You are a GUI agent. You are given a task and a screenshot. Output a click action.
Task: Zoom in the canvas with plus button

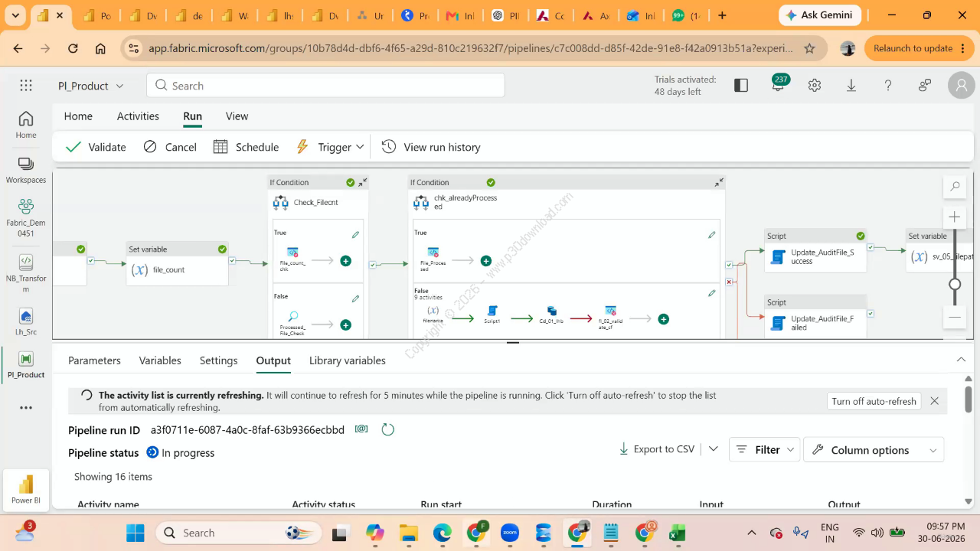(x=955, y=217)
